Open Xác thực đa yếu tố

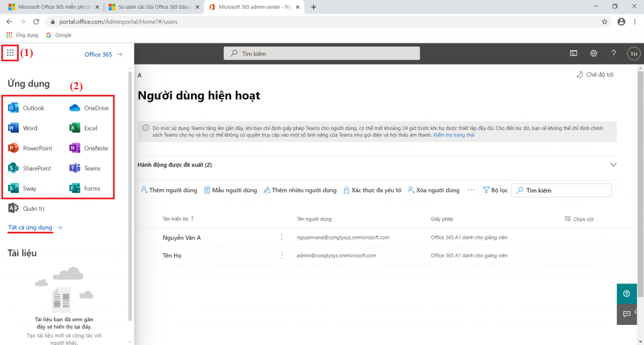point(372,190)
